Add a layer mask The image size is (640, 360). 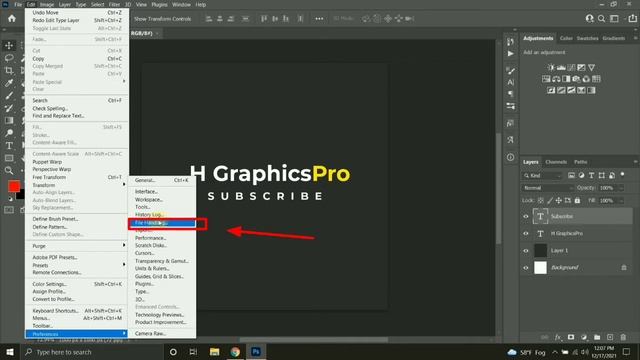[571, 337]
